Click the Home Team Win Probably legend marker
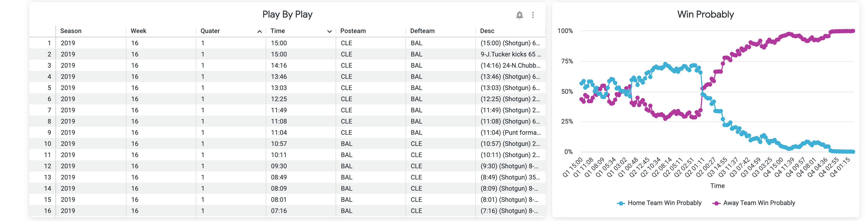The height and width of the screenshot is (221, 868). [621, 203]
